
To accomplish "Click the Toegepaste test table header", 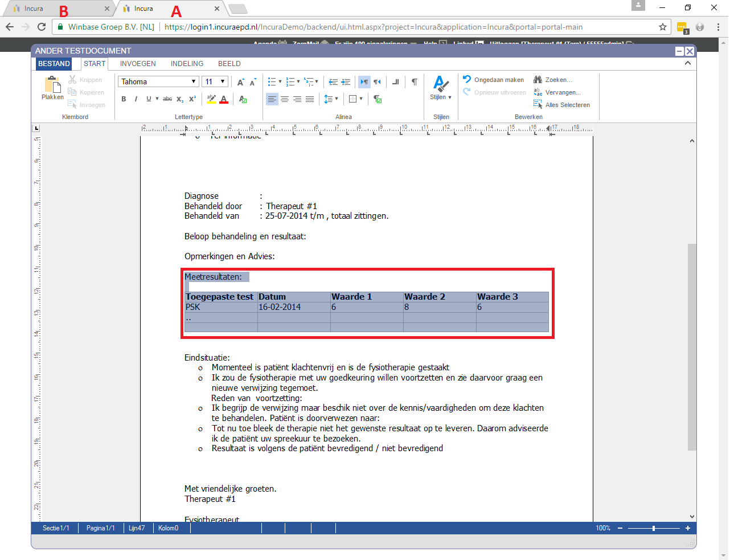I will [221, 297].
